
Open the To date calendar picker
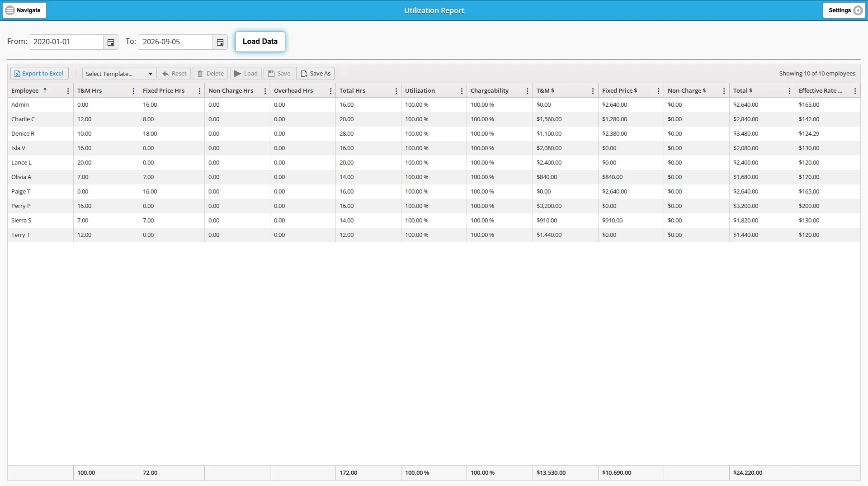coord(220,42)
